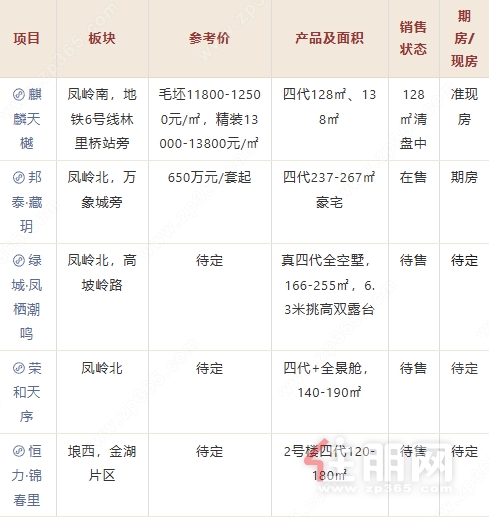The width and height of the screenshot is (489, 517).
Task: Open the 绿城·凤栖潮鸣 project link
Action: tap(27, 297)
